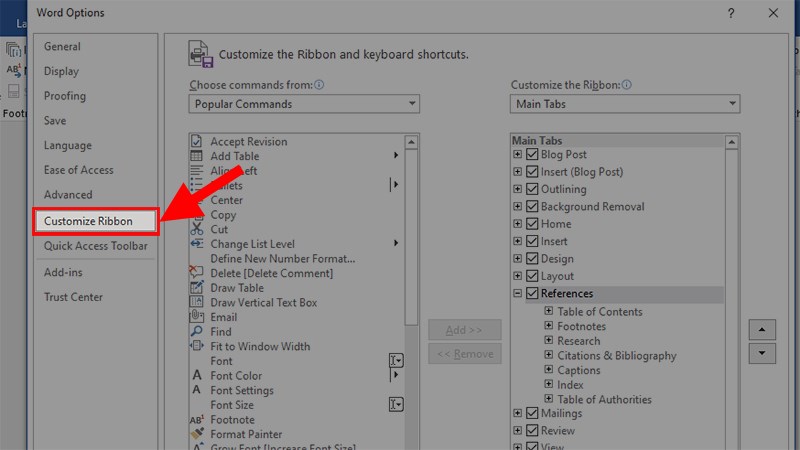
Task: Select the Email command icon
Action: click(197, 317)
